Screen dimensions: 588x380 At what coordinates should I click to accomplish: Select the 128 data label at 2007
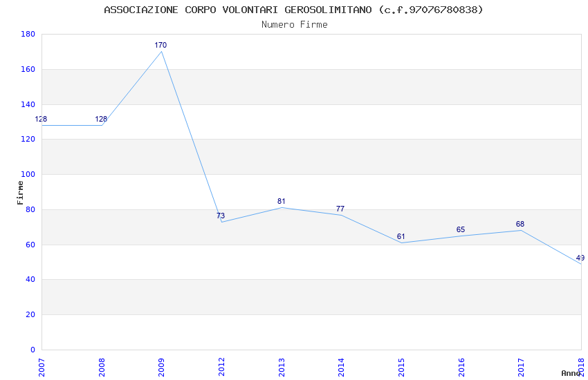pyautogui.click(x=41, y=119)
